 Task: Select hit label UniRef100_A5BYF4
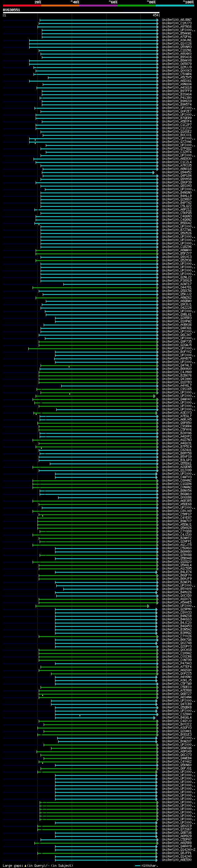point(177,122)
